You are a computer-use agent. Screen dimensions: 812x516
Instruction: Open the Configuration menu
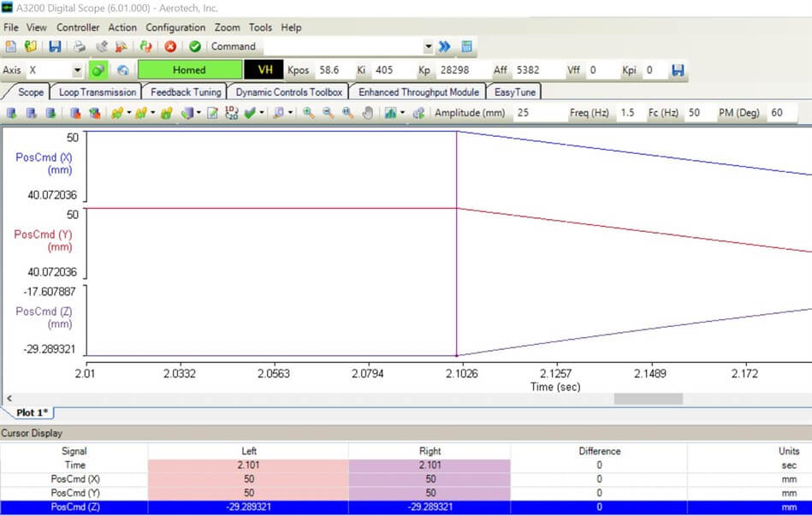click(175, 27)
